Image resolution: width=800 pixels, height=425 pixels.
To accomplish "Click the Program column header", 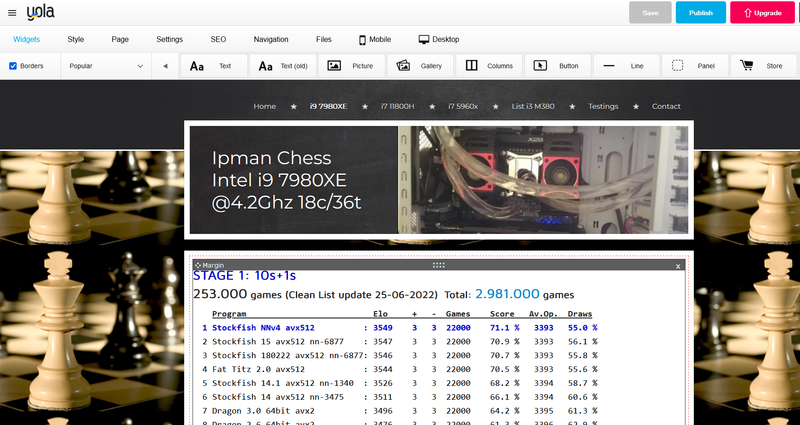I will (x=229, y=314).
